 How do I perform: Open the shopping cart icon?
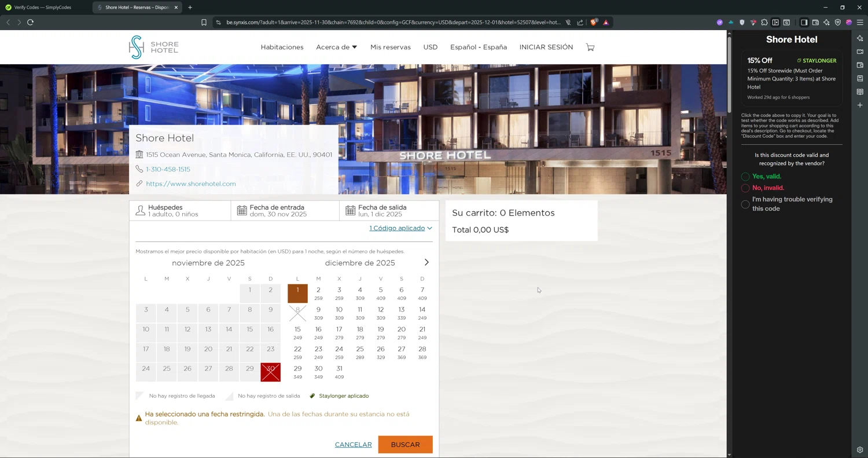coord(590,47)
